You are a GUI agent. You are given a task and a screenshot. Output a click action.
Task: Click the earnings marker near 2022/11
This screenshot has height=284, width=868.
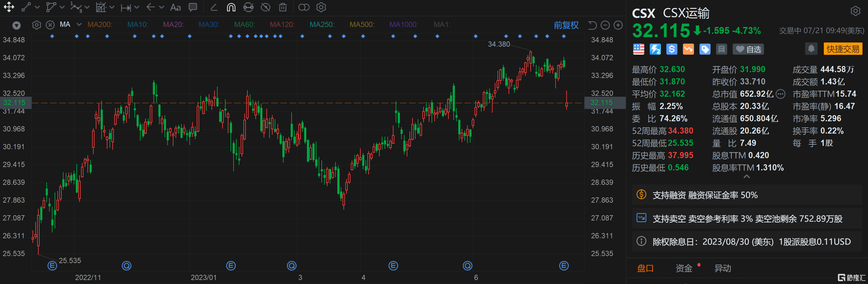click(52, 266)
